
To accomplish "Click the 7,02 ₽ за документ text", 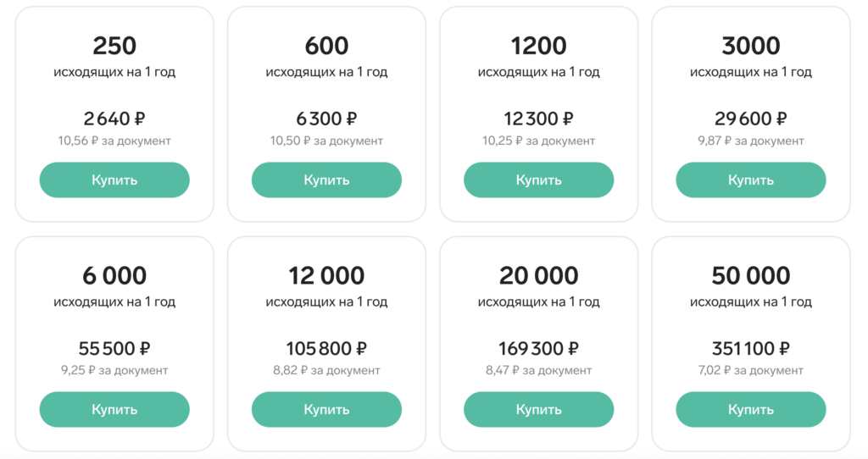I will point(750,370).
